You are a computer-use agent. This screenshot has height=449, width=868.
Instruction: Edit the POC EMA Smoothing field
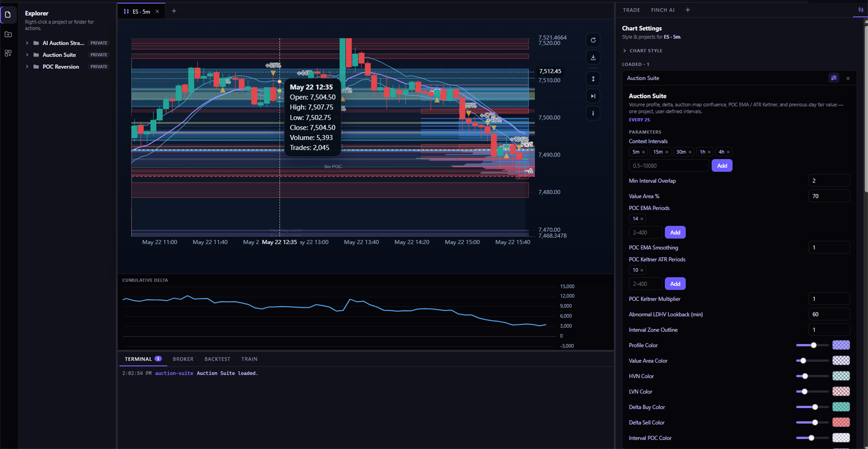829,248
